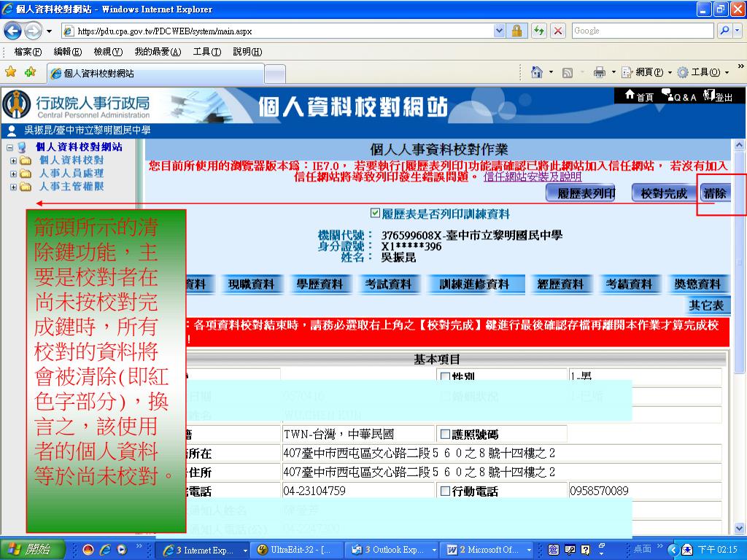Screen dimensions: 747x560
Task: Check the 行動電話 checkbox
Action: coord(446,491)
